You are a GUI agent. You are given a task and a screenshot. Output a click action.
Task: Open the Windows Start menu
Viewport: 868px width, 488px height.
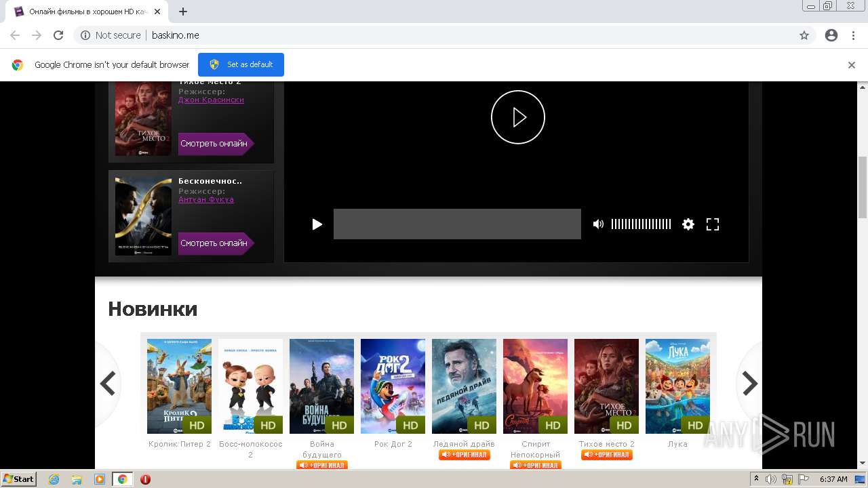click(x=19, y=479)
